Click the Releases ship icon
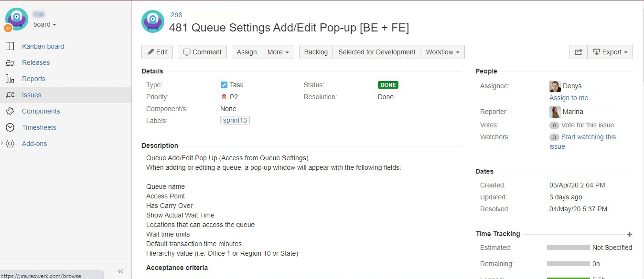The image size is (644, 279). [10, 62]
